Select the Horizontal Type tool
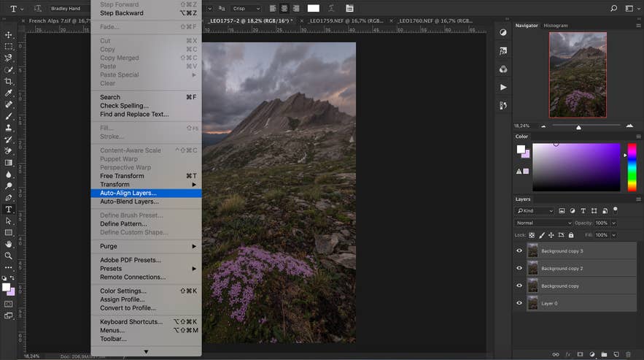This screenshot has width=644, height=360. (8, 210)
